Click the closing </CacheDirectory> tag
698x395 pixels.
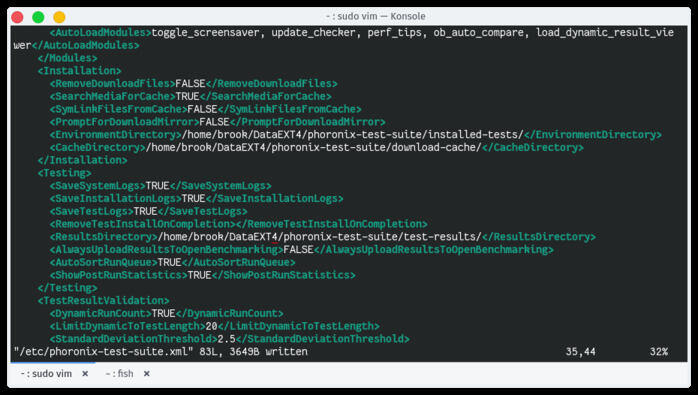[x=532, y=147]
